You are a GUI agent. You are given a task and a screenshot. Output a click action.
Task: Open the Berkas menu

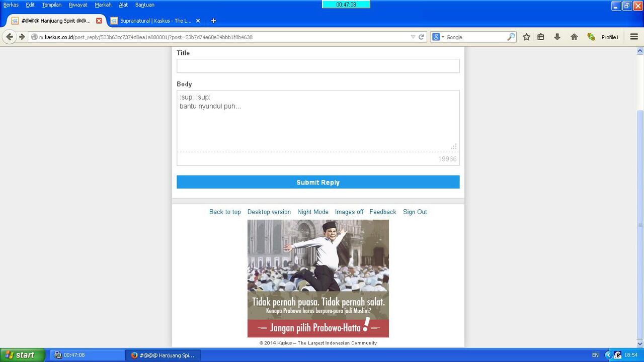pos(11,5)
